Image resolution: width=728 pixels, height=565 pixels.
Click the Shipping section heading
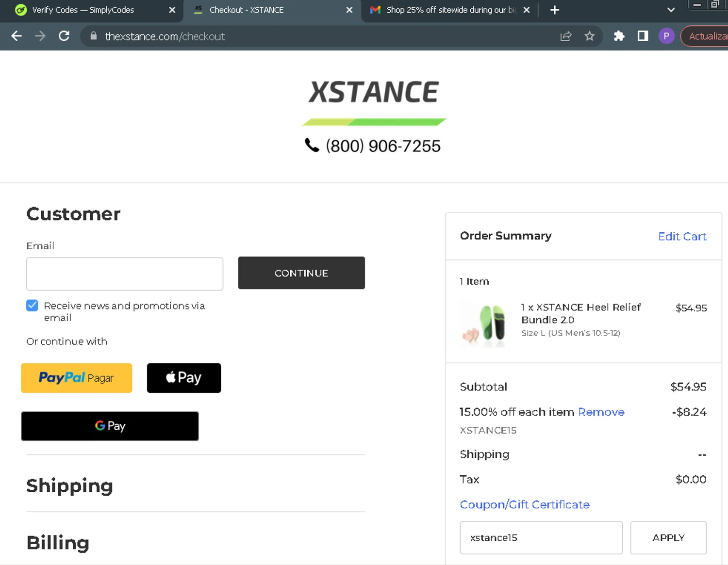[69, 485]
